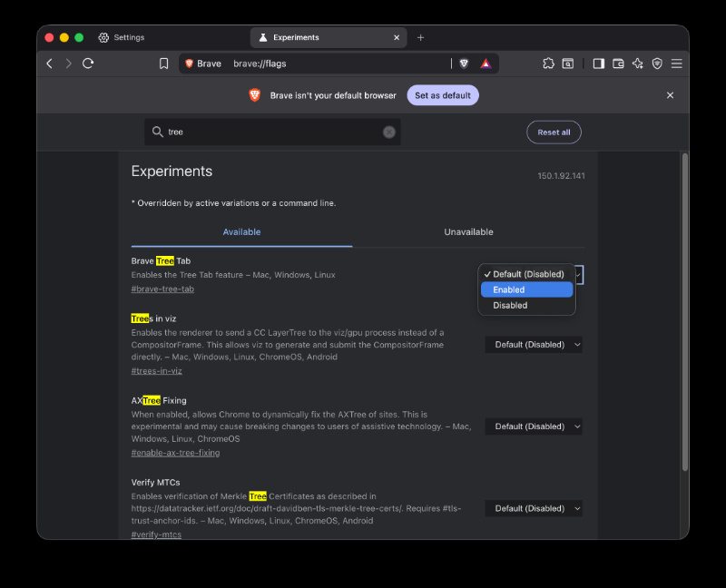Screen dimensions: 726x588
Task: Click the AXTree Fixing flag title
Action: pos(159,400)
